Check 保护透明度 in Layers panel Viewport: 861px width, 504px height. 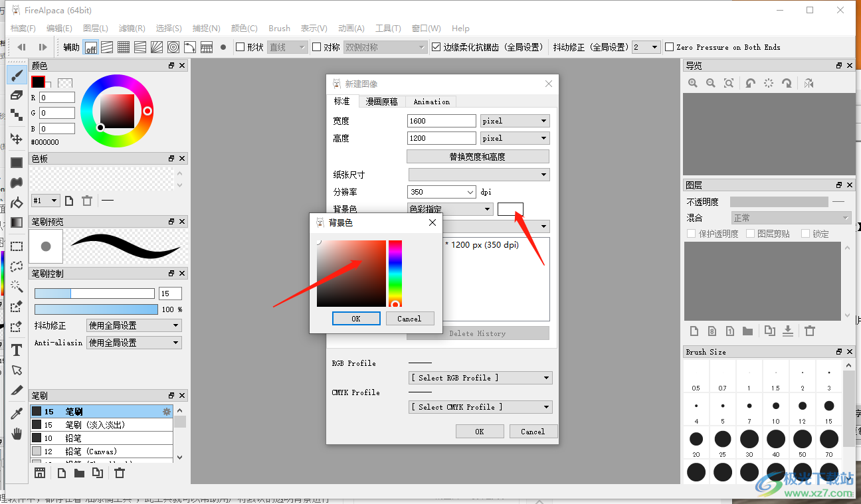pyautogui.click(x=692, y=234)
